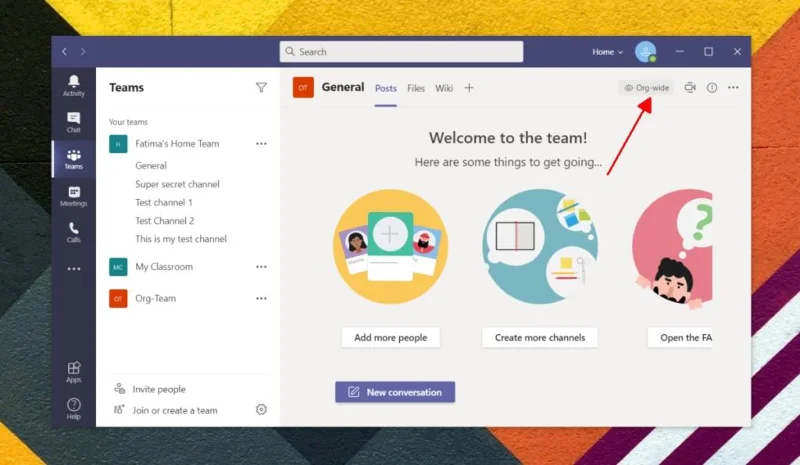Image resolution: width=800 pixels, height=465 pixels.
Task: Click the Your teams label
Action: [x=128, y=122]
